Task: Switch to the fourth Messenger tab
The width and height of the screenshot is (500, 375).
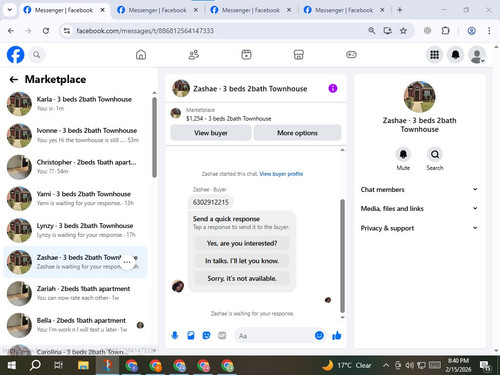Action: tap(344, 10)
